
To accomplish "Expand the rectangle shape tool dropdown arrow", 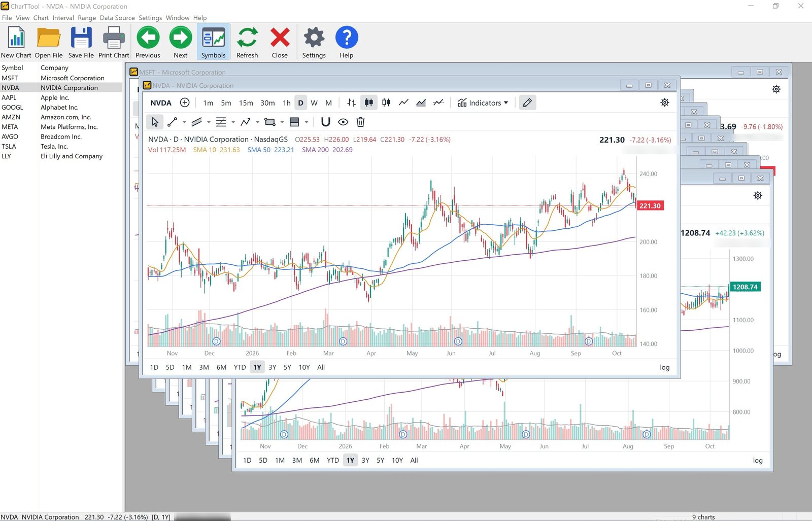I will (x=282, y=122).
